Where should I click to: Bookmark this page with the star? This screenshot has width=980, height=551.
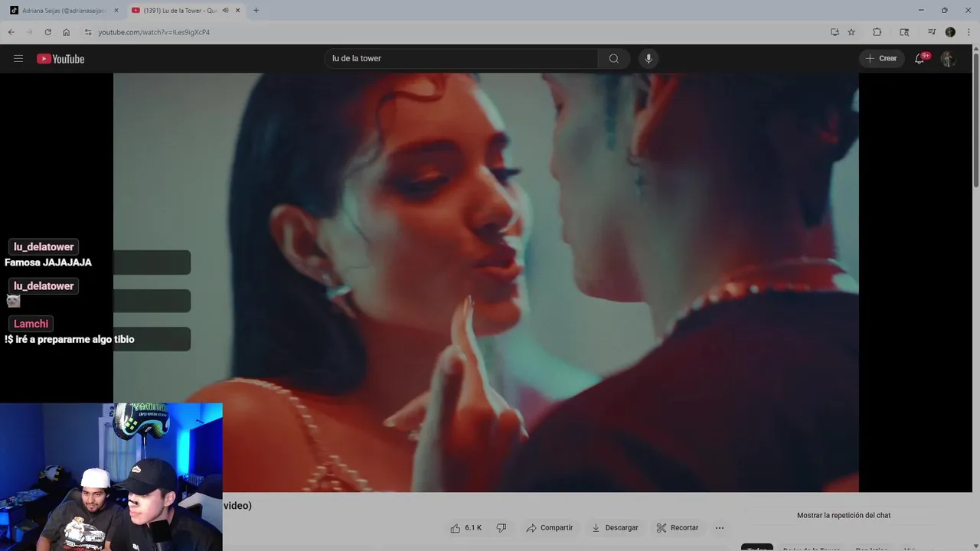[851, 32]
